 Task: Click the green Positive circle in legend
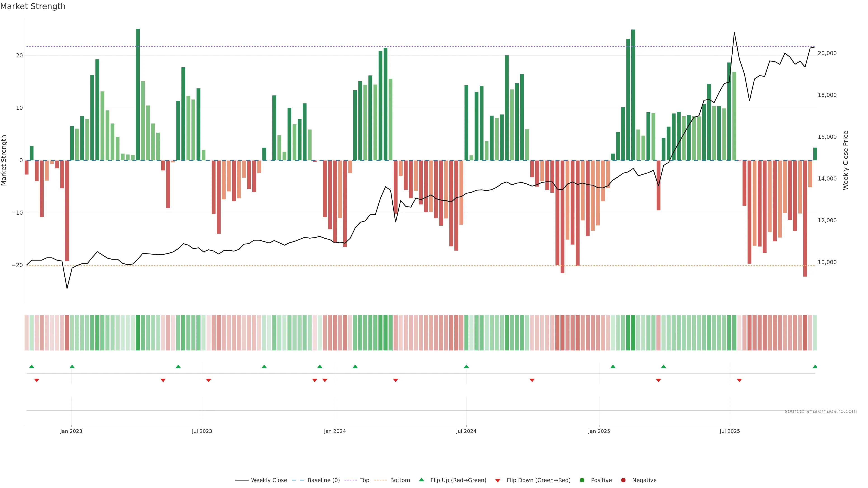[x=582, y=480]
